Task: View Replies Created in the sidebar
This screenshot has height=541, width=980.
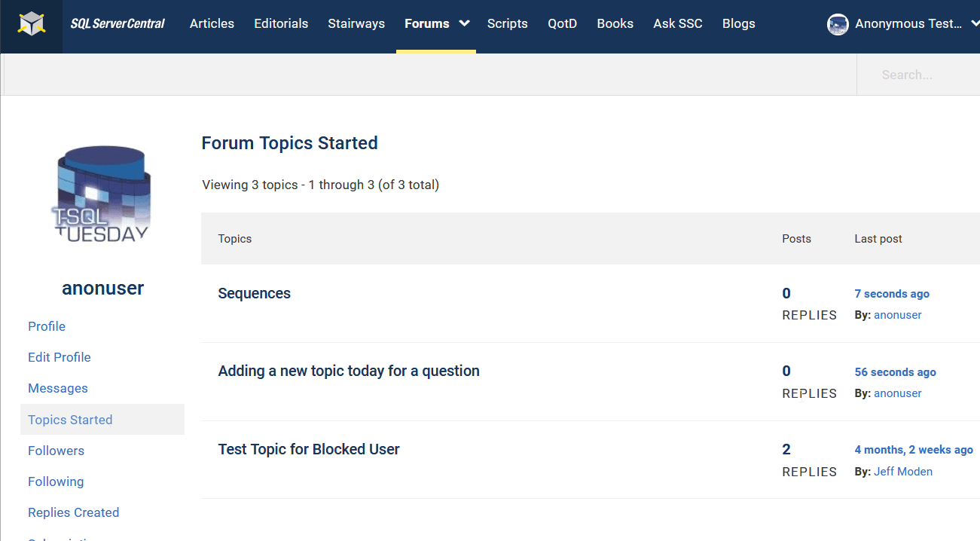Action: pyautogui.click(x=74, y=512)
